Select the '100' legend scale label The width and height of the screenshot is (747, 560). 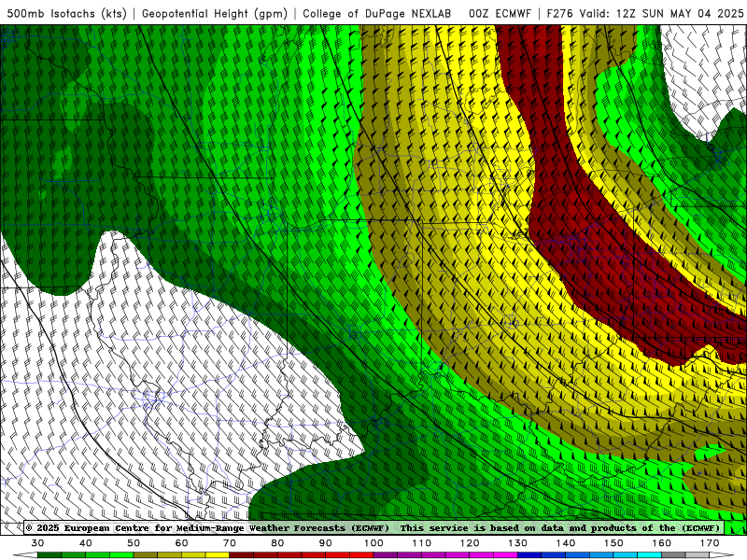[x=373, y=543]
